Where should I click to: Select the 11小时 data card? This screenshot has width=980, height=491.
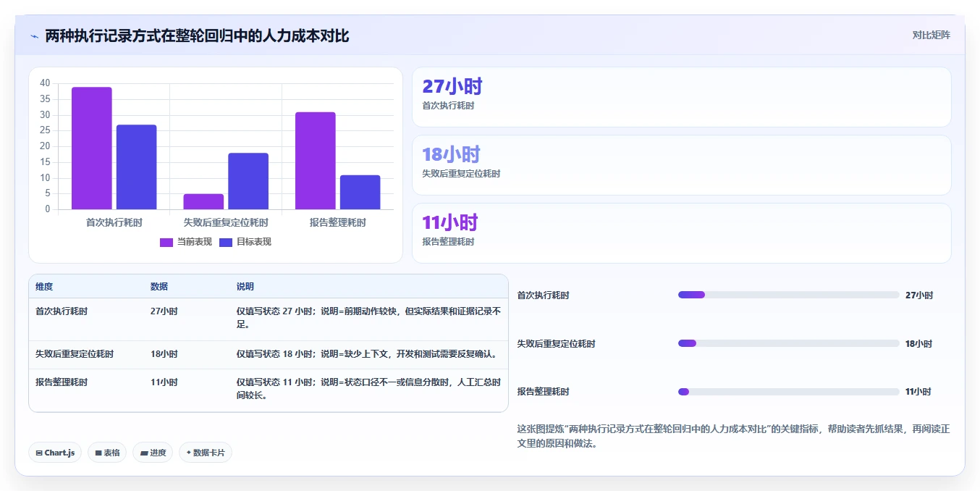681,233
